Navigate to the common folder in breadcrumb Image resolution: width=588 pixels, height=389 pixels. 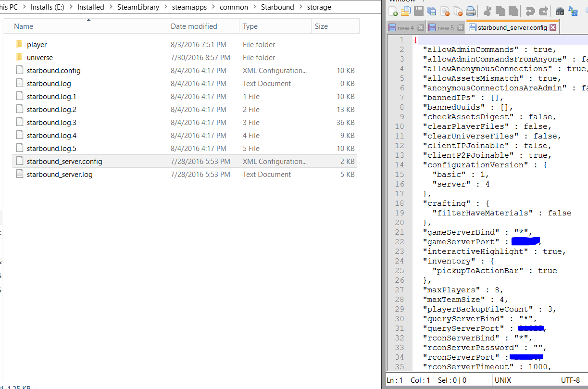click(234, 7)
